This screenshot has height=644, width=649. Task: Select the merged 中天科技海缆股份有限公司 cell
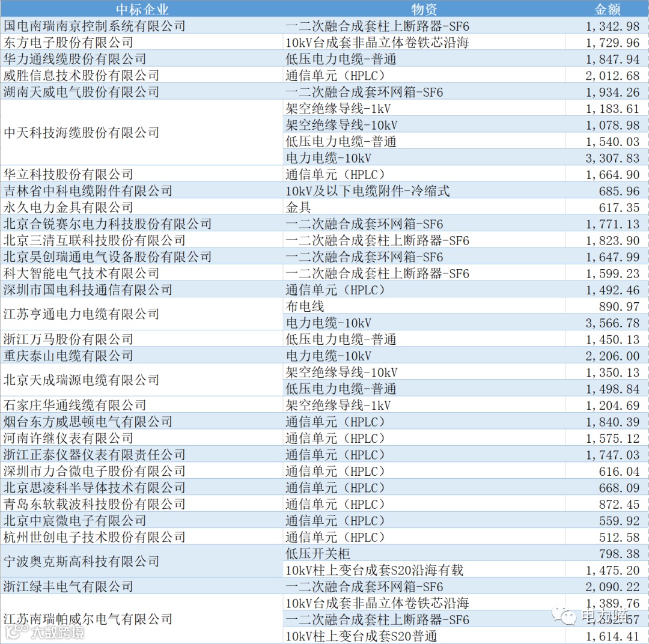pos(142,132)
